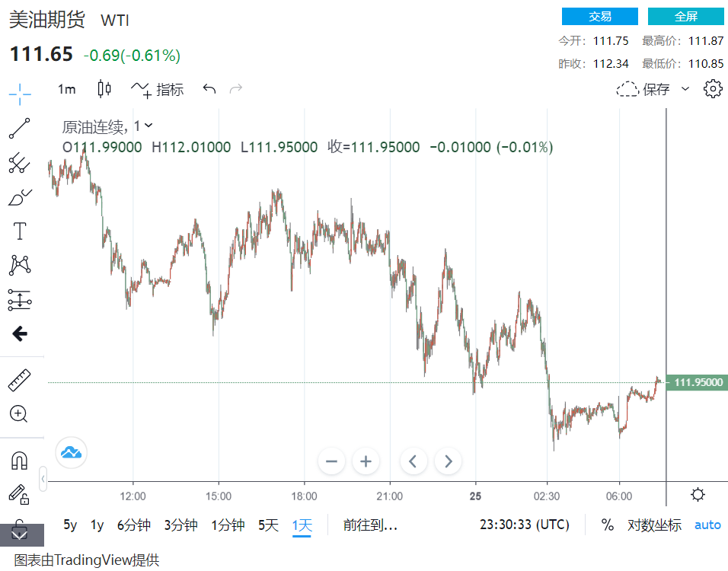Viewport: 728px width, 571px height.
Task: Collapse the 原油连续 legend chevron
Action: point(148,126)
